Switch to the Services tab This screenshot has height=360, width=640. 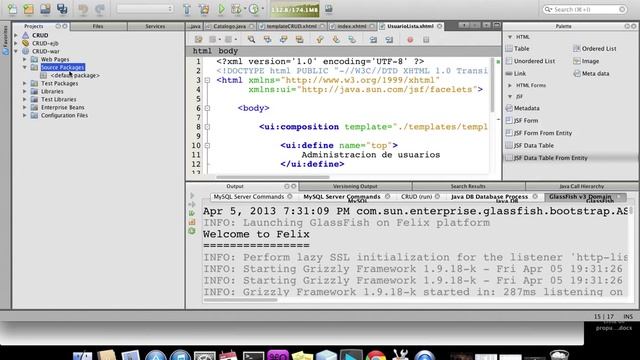coord(155,26)
